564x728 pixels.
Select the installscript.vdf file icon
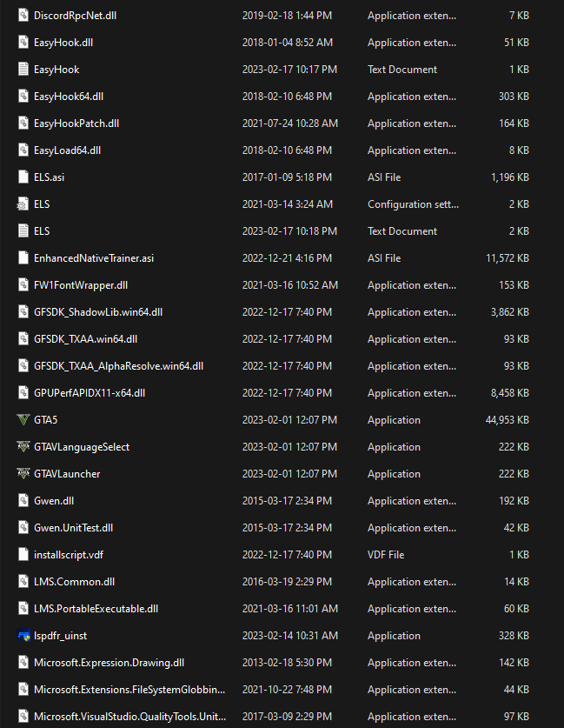(x=23, y=554)
